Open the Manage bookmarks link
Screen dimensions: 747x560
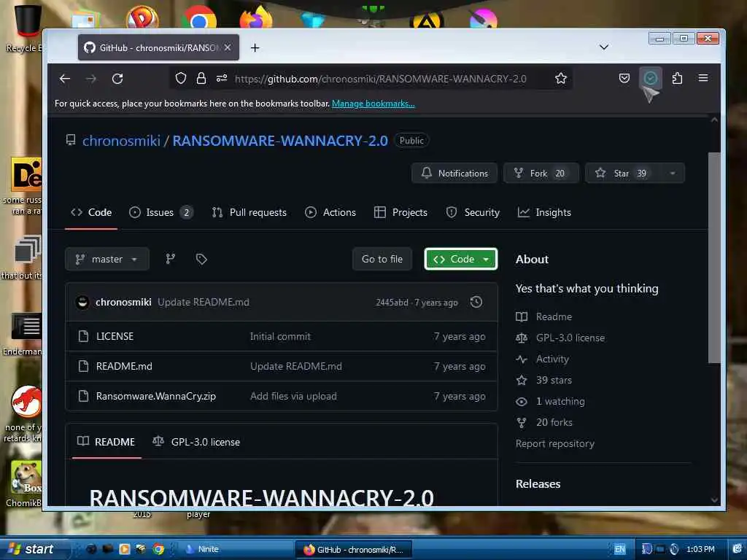click(373, 104)
